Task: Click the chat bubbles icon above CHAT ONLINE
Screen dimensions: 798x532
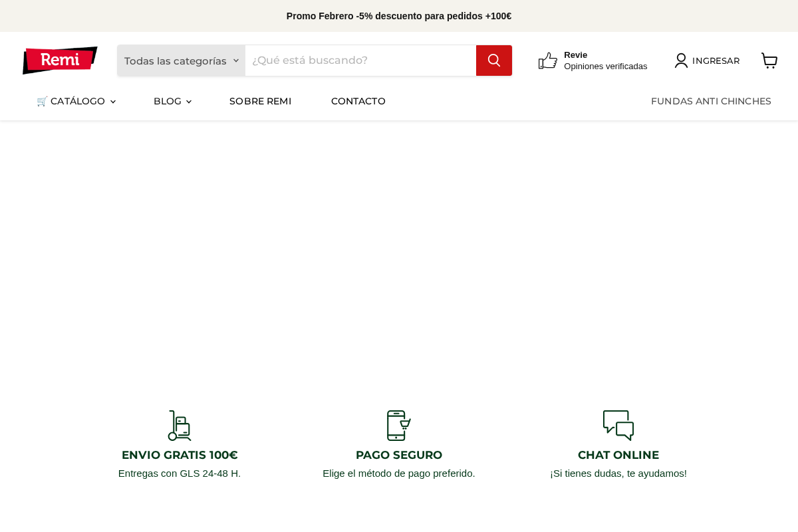Action: coord(618,426)
